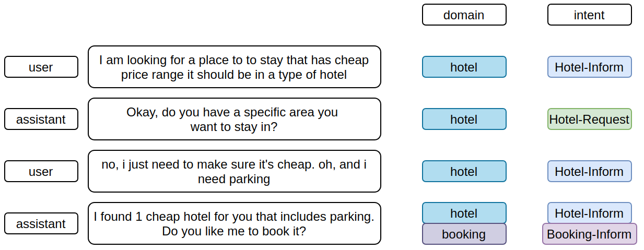The height and width of the screenshot is (250, 644).
Task: Select the hotel domain tag beside Hotel-Request
Action: coord(464,119)
